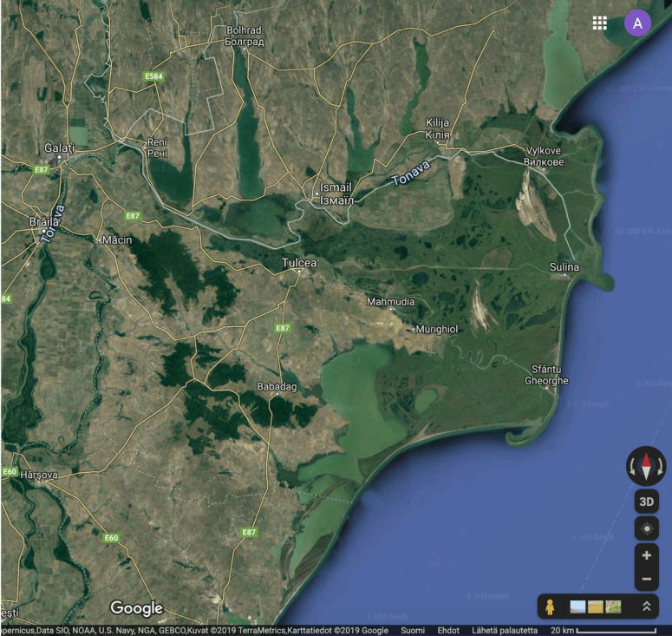Image resolution: width=672 pixels, height=636 pixels.
Task: Zoom in with the plus button
Action: [x=646, y=555]
